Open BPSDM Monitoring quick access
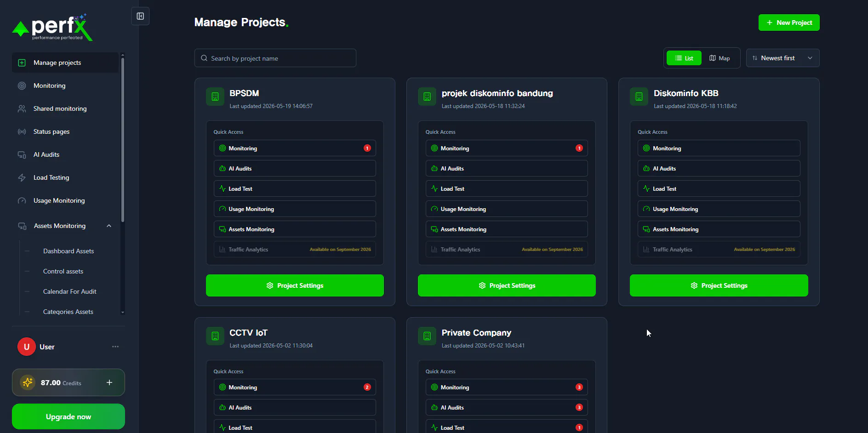 295,148
